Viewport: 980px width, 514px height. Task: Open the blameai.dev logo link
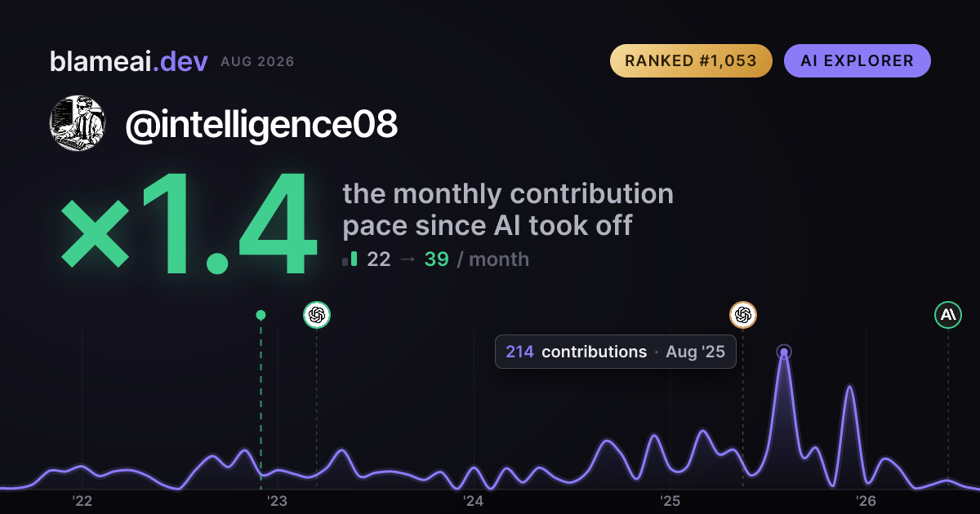pos(129,61)
